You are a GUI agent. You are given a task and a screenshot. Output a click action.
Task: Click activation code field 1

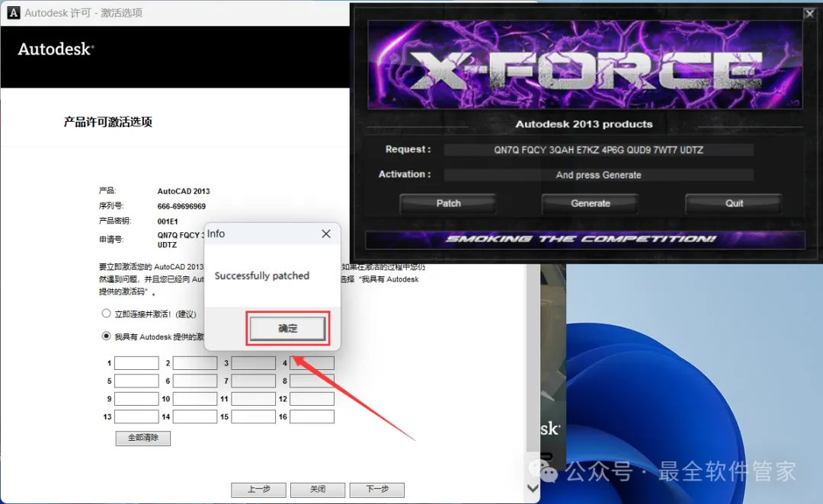pyautogui.click(x=136, y=363)
